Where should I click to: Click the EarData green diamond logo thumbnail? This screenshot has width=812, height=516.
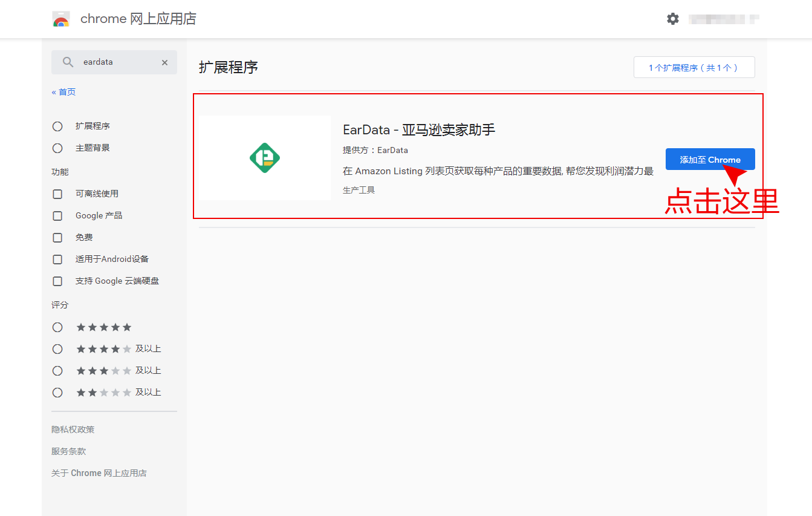[265, 158]
